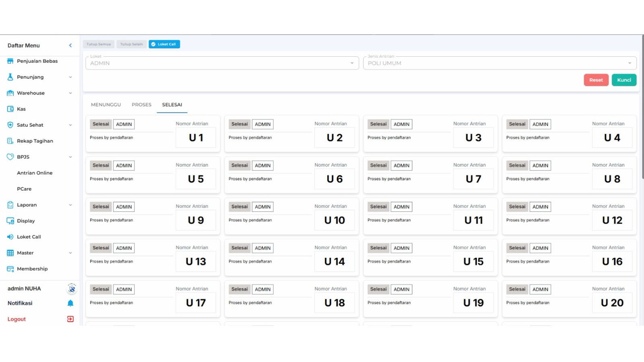Viewport: 644px width, 362px height.
Task: Expand the Master submenu chevron
Action: coord(70,253)
